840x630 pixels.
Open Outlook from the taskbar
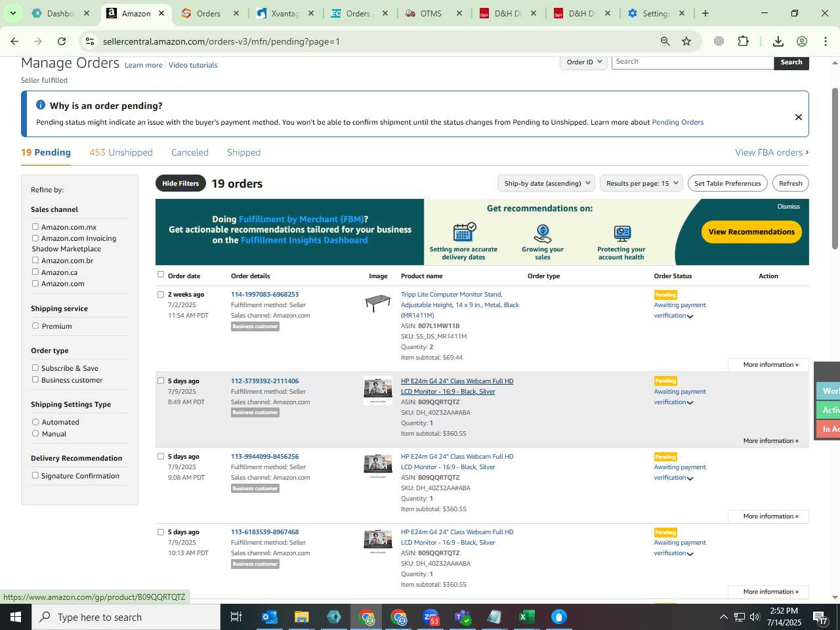pyautogui.click(x=269, y=617)
